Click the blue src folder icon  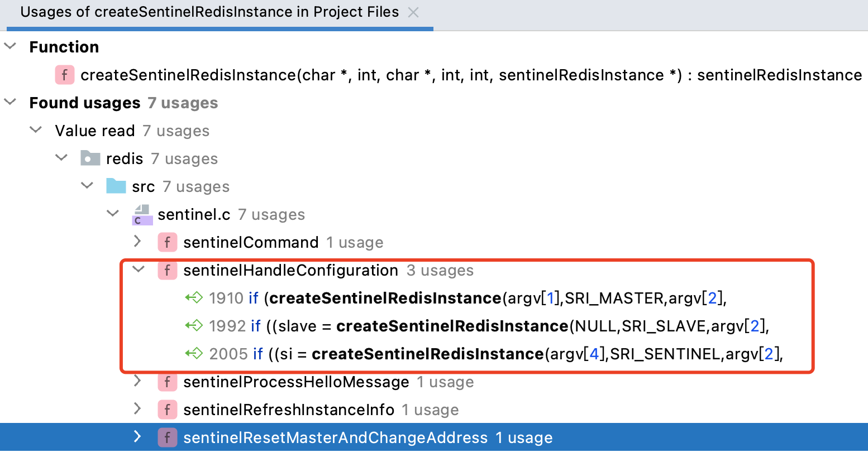coord(116,186)
